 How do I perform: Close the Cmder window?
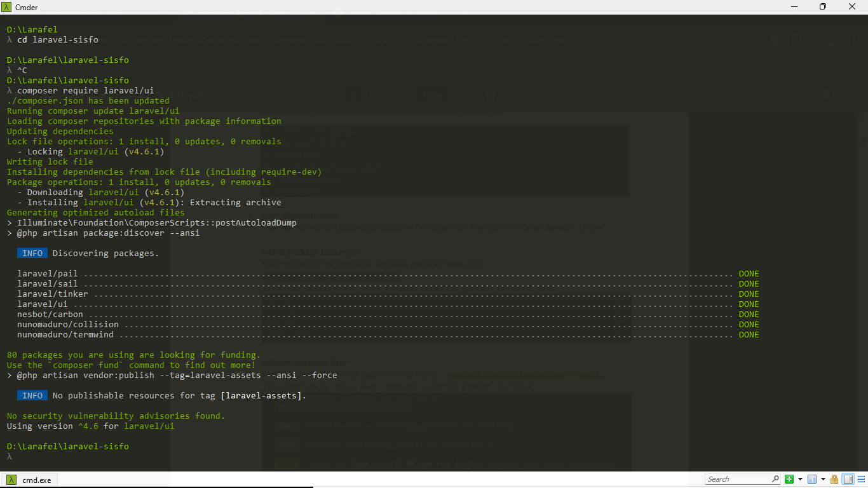(x=852, y=7)
